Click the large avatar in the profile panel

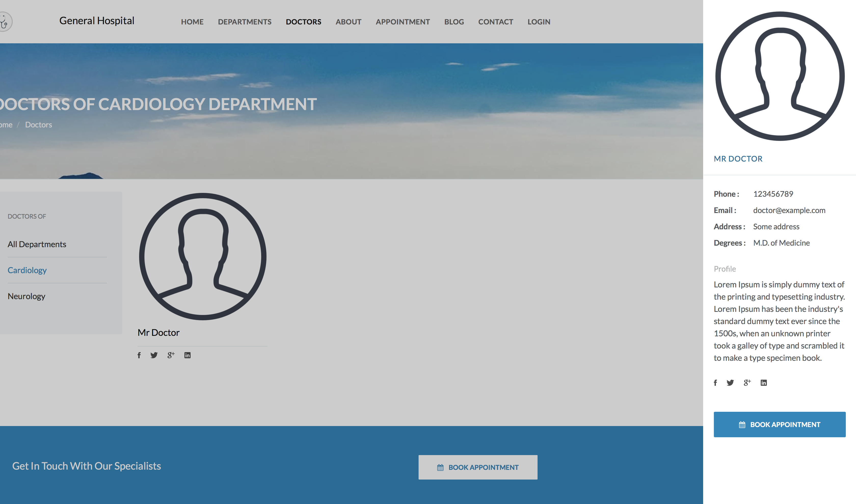[780, 76]
